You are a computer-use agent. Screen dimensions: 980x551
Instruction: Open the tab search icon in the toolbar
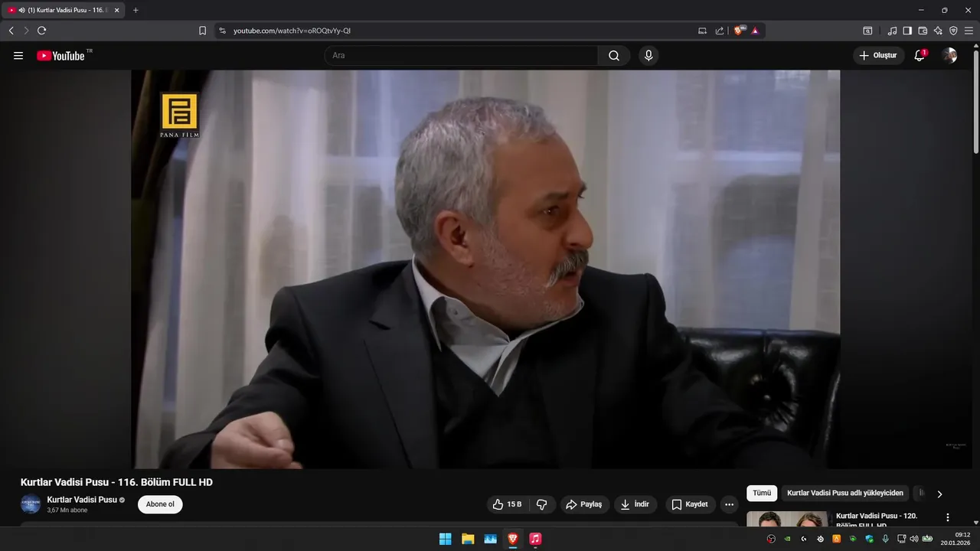[x=867, y=31]
